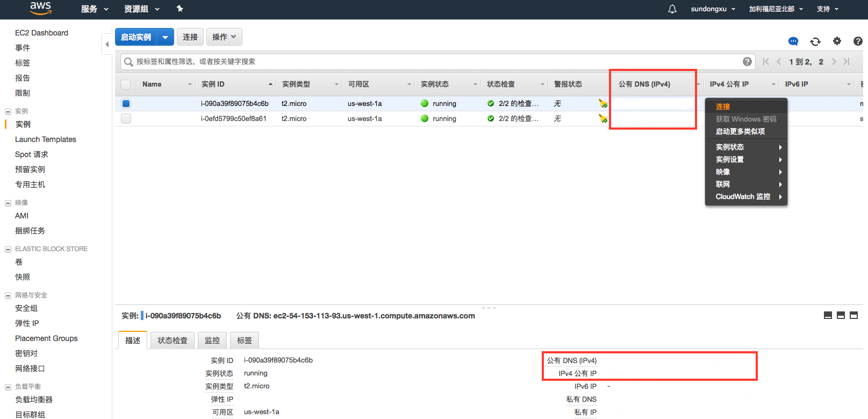
Task: Refresh the instance list
Action: 815,41
